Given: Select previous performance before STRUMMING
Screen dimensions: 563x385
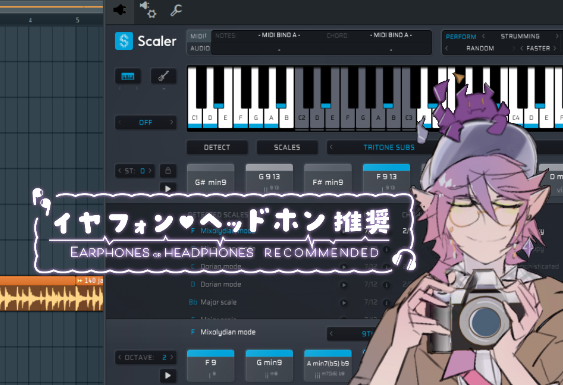Looking at the screenshot, I should coord(483,36).
